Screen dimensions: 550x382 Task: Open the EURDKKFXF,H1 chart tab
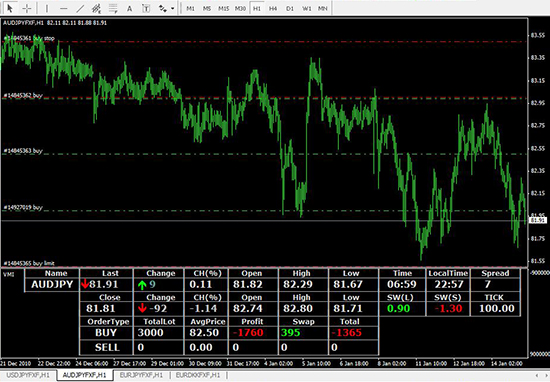pos(198,375)
